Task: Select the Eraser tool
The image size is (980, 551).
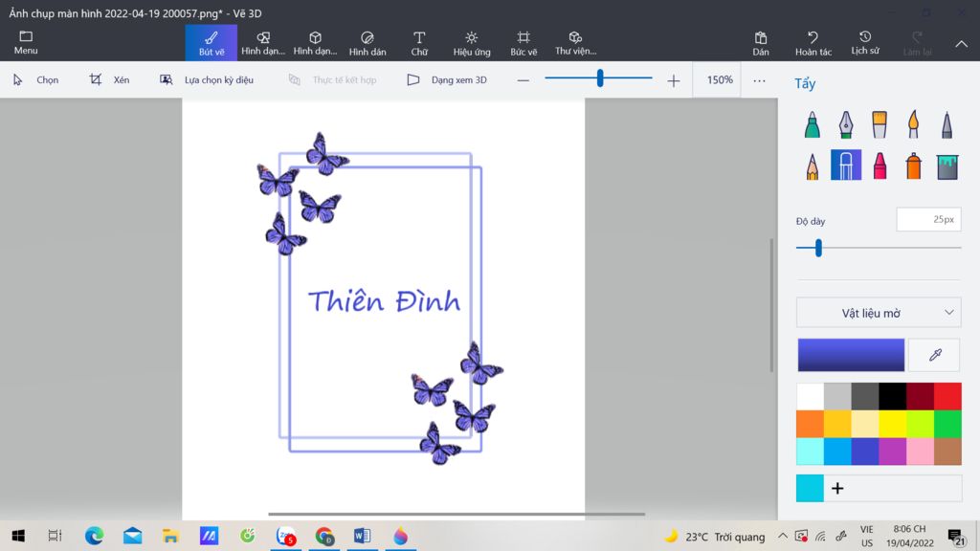Action: pyautogui.click(x=846, y=165)
